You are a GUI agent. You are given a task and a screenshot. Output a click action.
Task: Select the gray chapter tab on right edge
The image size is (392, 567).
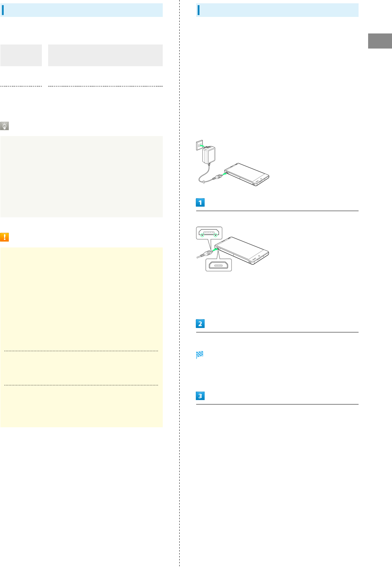380,41
